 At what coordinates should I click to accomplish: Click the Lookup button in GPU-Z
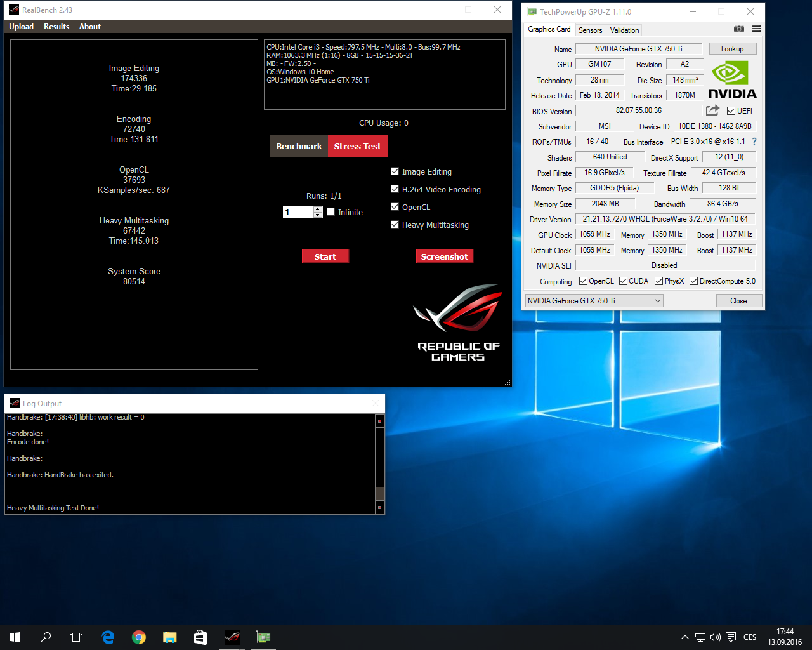click(x=732, y=49)
